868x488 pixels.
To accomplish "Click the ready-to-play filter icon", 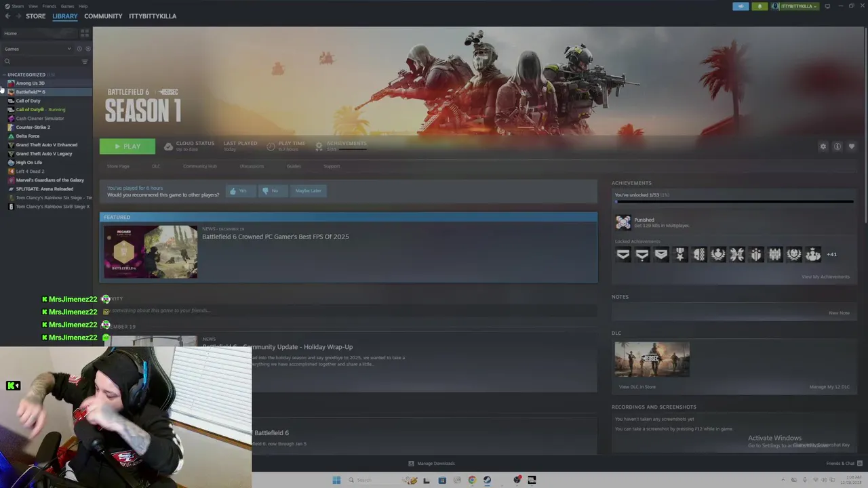I will point(87,49).
